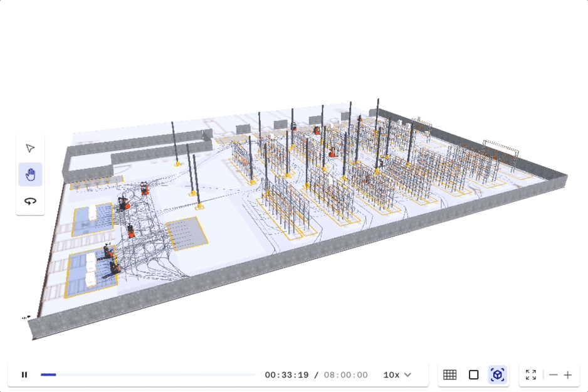Screen dimensions: 588x392
Task: Zoom in with the plus button
Action: pyautogui.click(x=568, y=374)
